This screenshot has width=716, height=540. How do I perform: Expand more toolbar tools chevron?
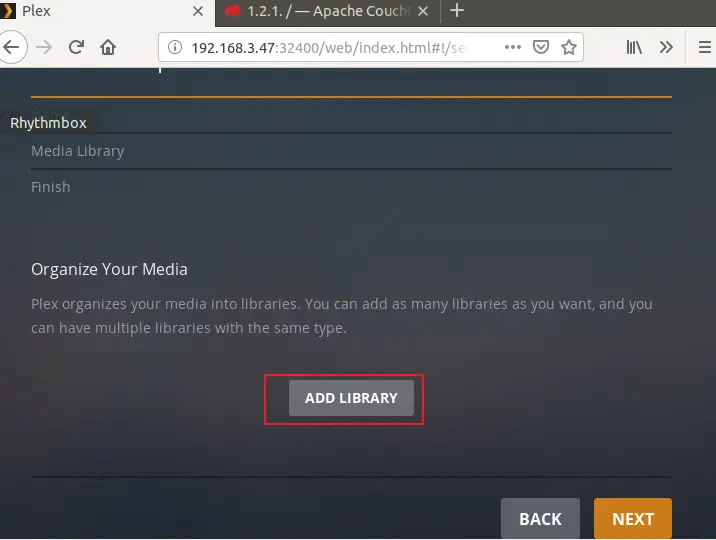tap(666, 47)
